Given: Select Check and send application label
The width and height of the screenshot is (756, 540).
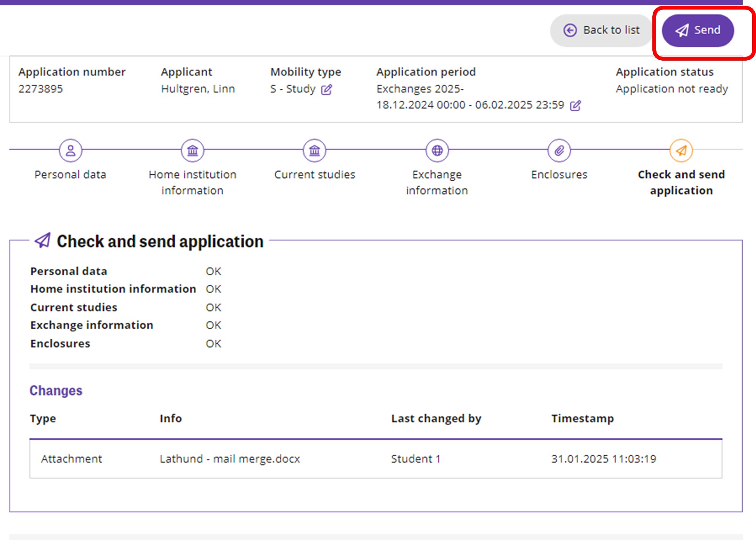Looking at the screenshot, I should [x=681, y=182].
